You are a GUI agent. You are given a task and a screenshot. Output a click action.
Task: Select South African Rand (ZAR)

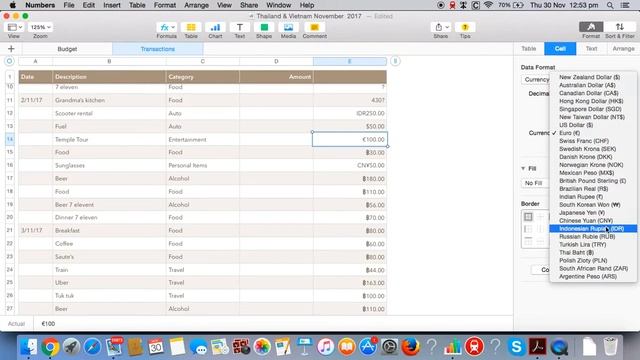tap(593, 268)
